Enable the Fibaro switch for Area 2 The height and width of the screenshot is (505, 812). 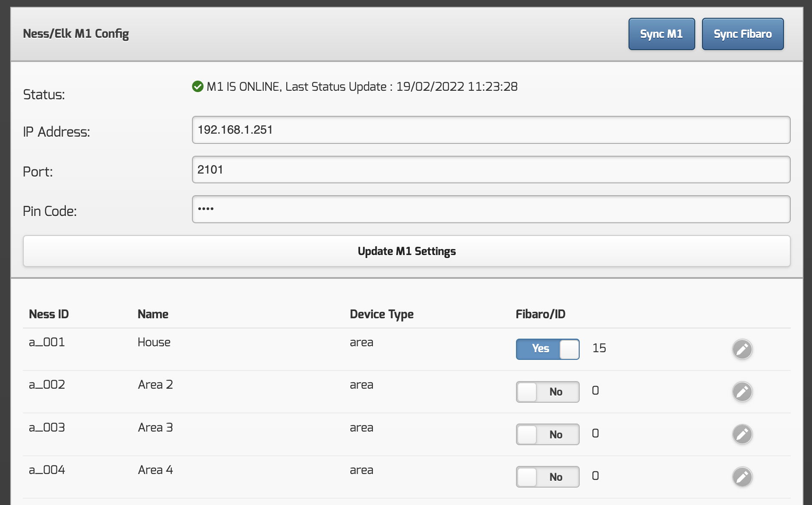tap(547, 392)
